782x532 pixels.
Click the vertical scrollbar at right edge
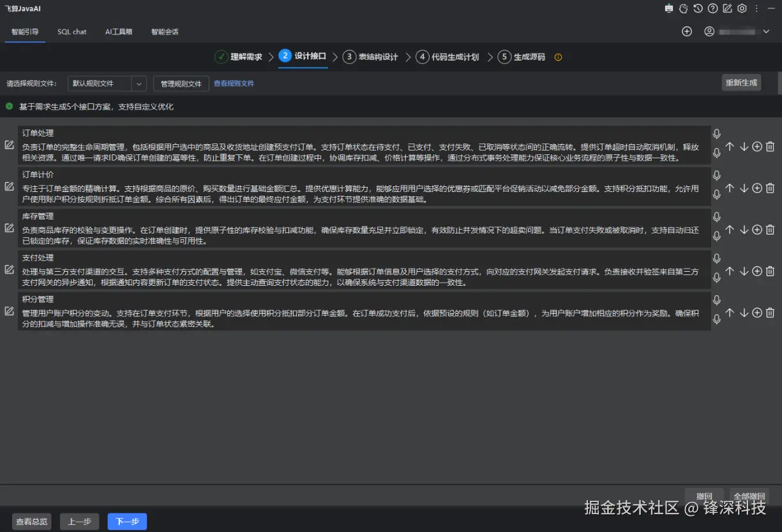779,83
